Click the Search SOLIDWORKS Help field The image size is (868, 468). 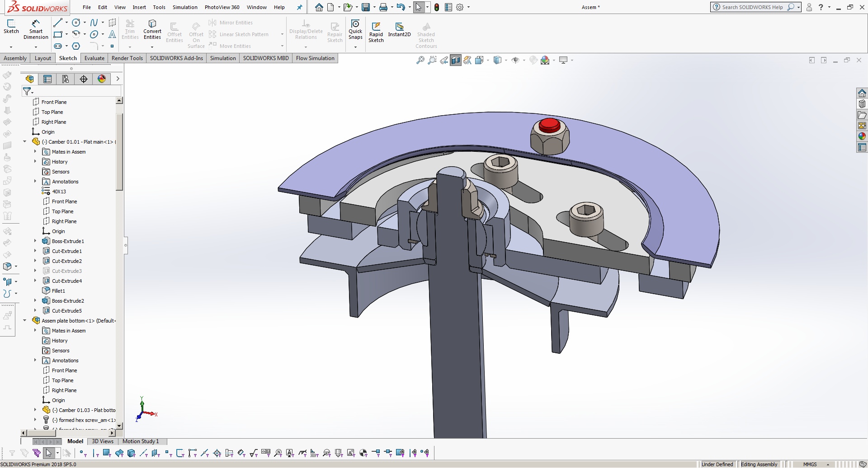coord(752,7)
